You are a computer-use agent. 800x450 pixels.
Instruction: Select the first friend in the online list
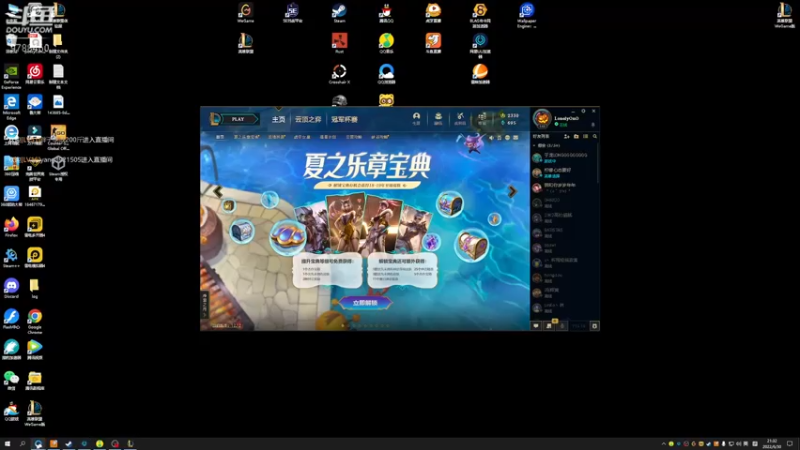coord(564,158)
